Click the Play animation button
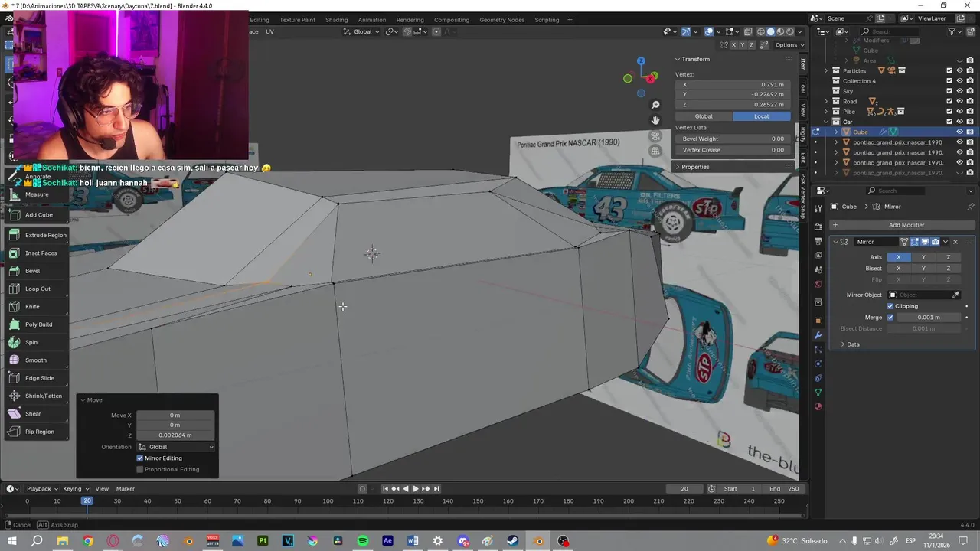Viewport: 980px width, 551px height. tap(416, 489)
